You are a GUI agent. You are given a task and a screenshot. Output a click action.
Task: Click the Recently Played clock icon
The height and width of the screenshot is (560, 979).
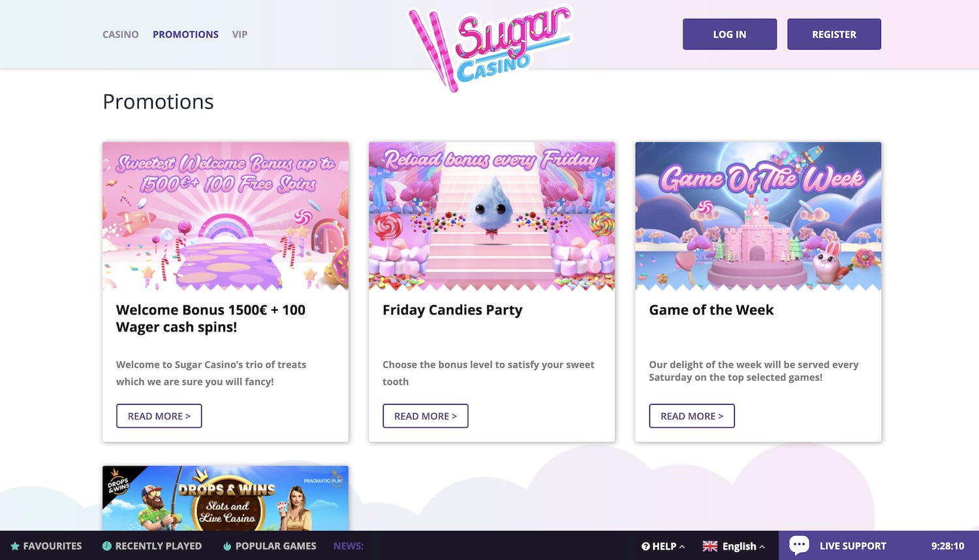pyautogui.click(x=107, y=546)
